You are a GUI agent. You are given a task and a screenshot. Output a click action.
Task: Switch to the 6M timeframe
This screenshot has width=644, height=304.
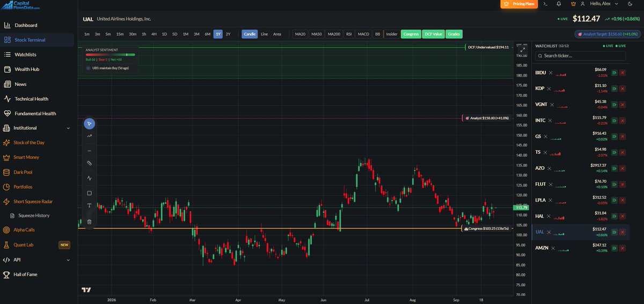[x=207, y=34]
